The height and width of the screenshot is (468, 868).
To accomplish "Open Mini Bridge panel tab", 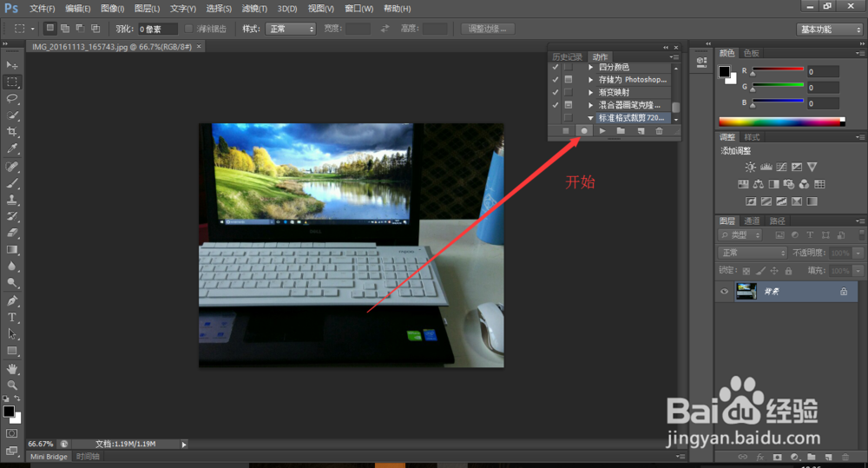I will click(x=49, y=457).
